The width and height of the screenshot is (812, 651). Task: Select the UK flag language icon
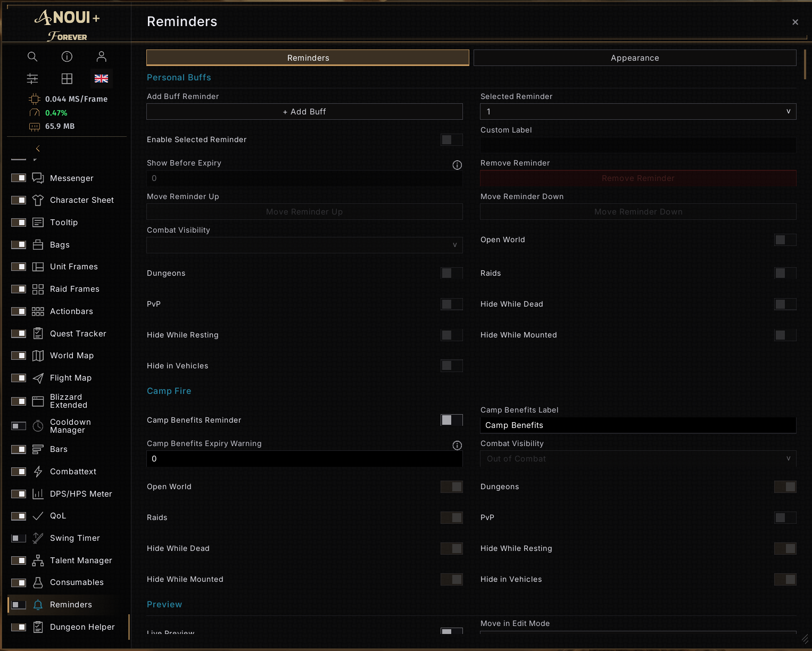tap(101, 79)
